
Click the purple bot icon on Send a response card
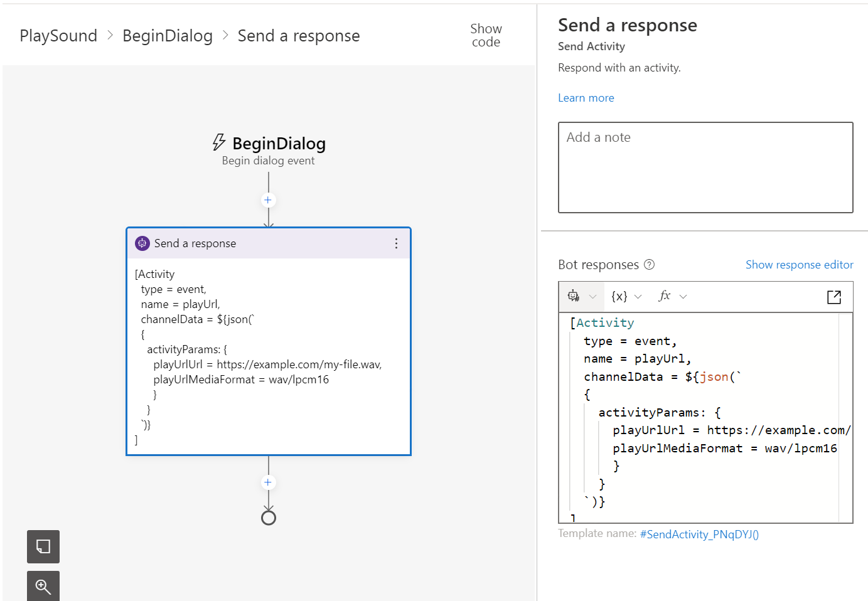142,243
